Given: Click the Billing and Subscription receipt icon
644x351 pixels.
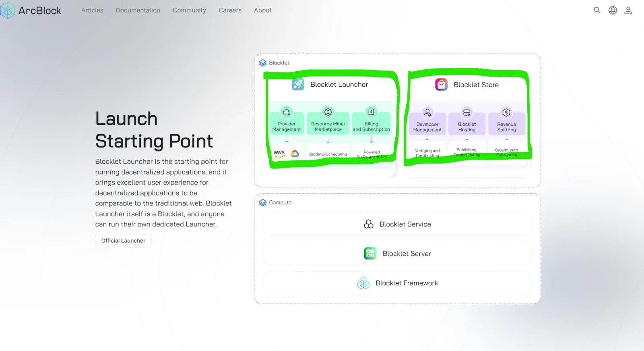Looking at the screenshot, I should click(371, 112).
